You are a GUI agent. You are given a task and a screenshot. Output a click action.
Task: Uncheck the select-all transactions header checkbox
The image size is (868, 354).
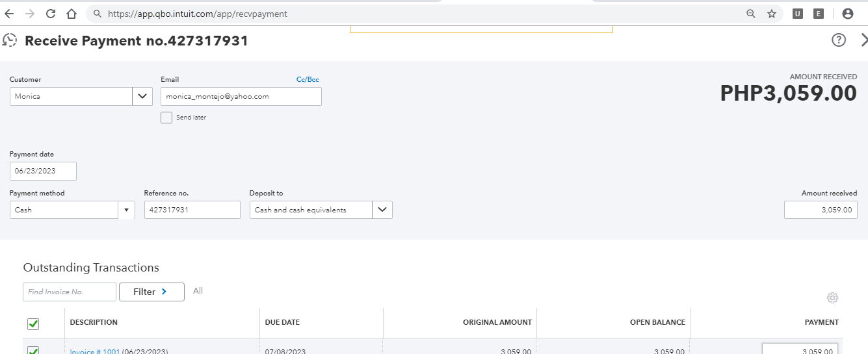(x=33, y=323)
